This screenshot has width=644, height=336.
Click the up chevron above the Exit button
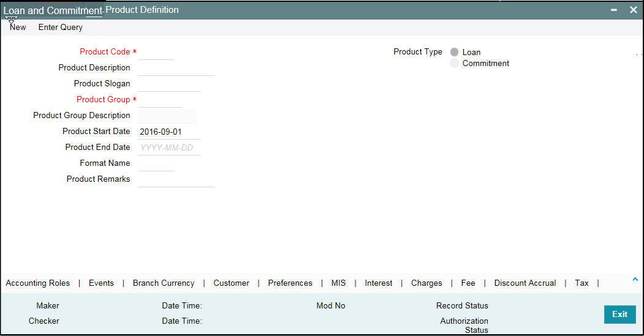635,279
